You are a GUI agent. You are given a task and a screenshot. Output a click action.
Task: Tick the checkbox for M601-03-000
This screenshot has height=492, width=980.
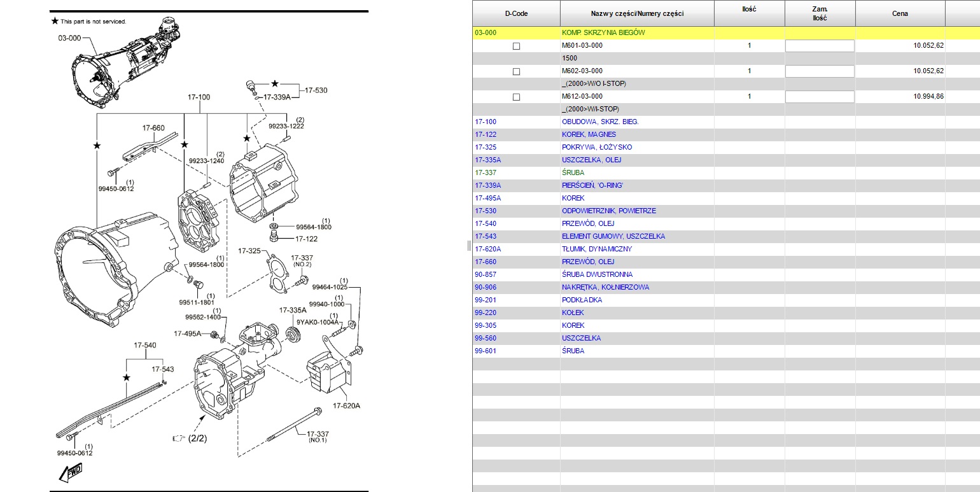pos(516,46)
